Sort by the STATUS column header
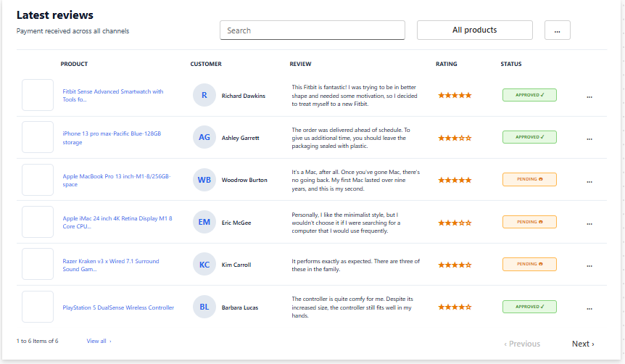625x364 pixels. coord(511,64)
